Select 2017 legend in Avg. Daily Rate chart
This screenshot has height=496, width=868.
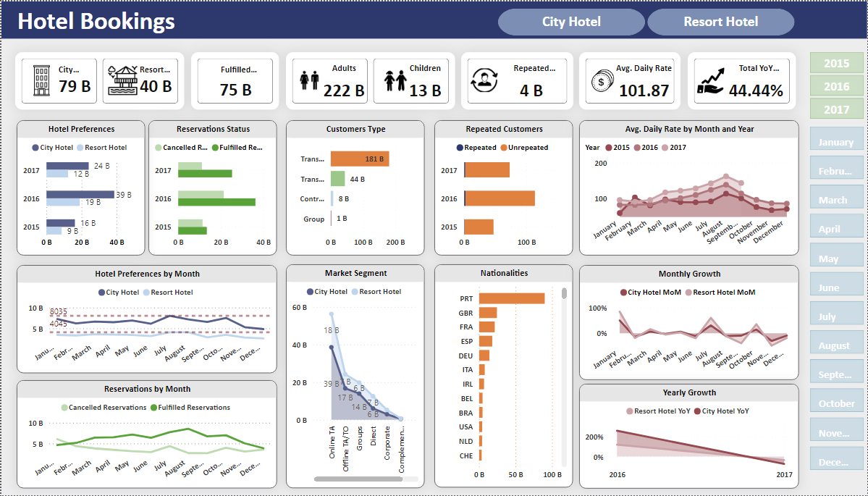(674, 147)
